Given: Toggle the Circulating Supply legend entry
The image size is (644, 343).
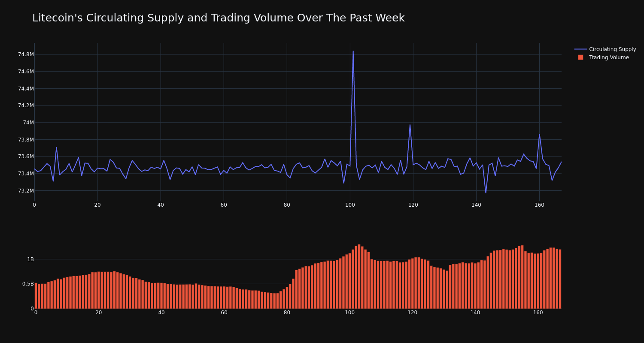Looking at the screenshot, I should [x=605, y=49].
